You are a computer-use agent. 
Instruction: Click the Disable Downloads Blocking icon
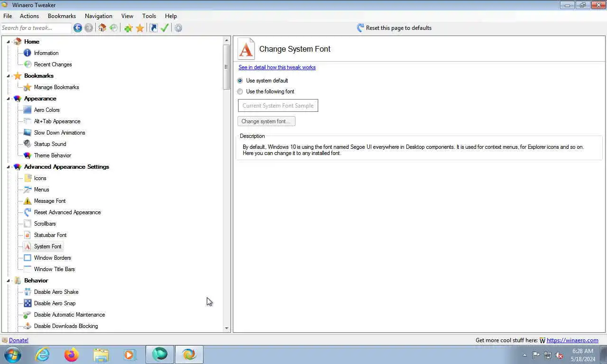pos(28,326)
